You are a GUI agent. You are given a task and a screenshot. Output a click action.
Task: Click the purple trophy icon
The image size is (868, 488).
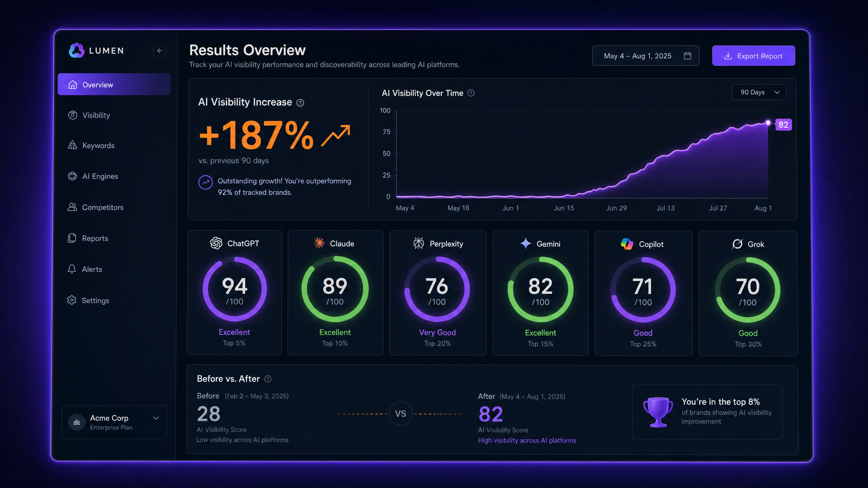pos(658,412)
